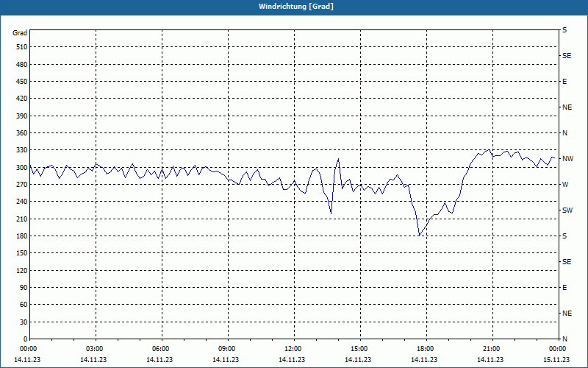Screen dimensions: 588x368
Task: Select the SE compass label on the 480 gridline
Action: (567, 56)
